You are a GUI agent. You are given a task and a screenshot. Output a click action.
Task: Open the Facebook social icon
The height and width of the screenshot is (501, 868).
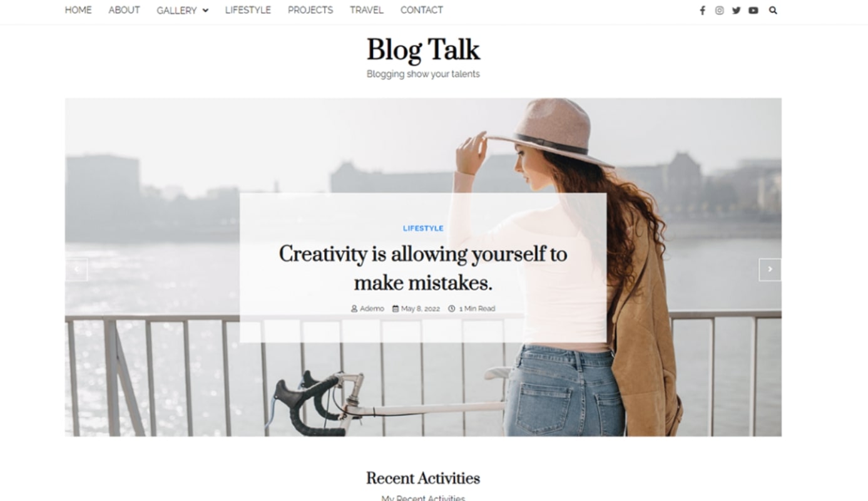point(702,10)
